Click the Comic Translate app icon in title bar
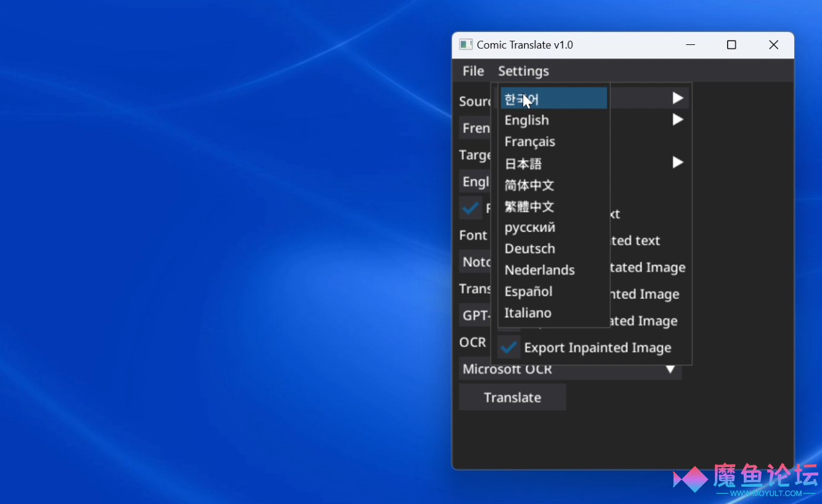Screen dimensions: 822x504 pyautogui.click(x=466, y=44)
